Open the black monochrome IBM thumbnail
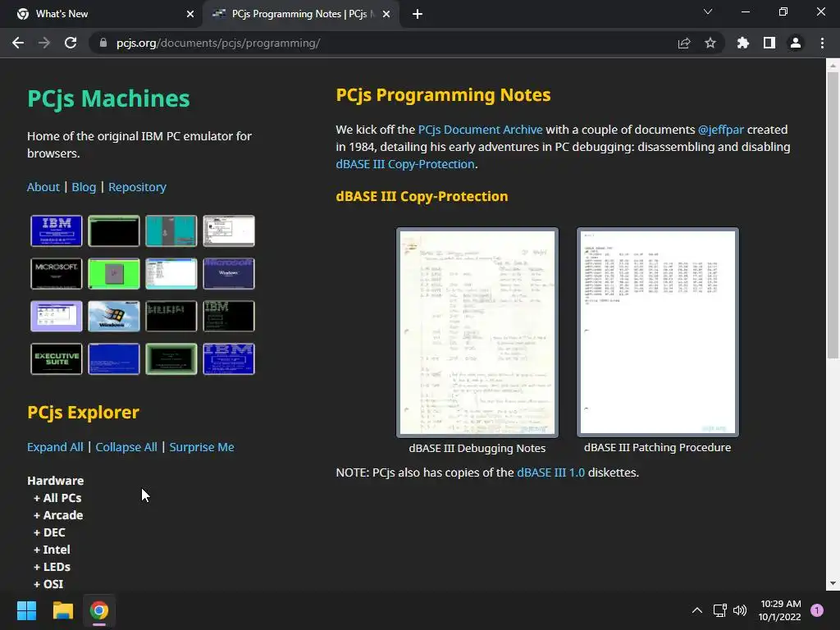 pyautogui.click(x=229, y=316)
